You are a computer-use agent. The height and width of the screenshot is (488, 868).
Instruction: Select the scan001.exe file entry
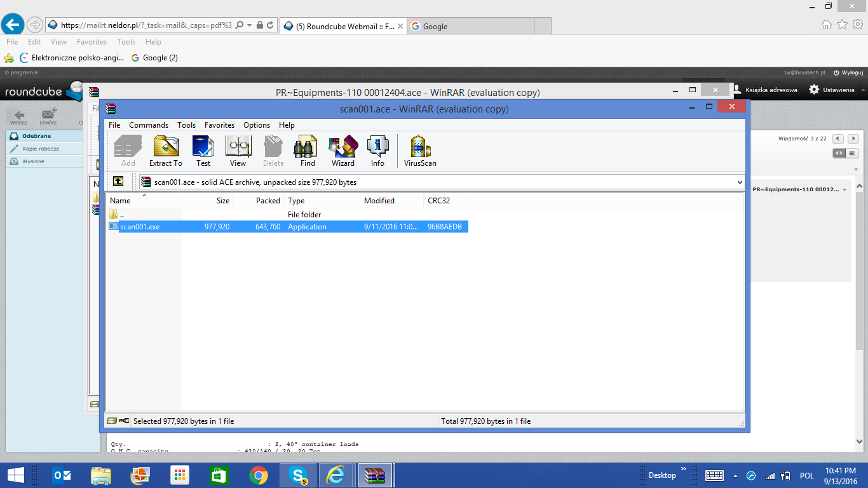[140, 227]
